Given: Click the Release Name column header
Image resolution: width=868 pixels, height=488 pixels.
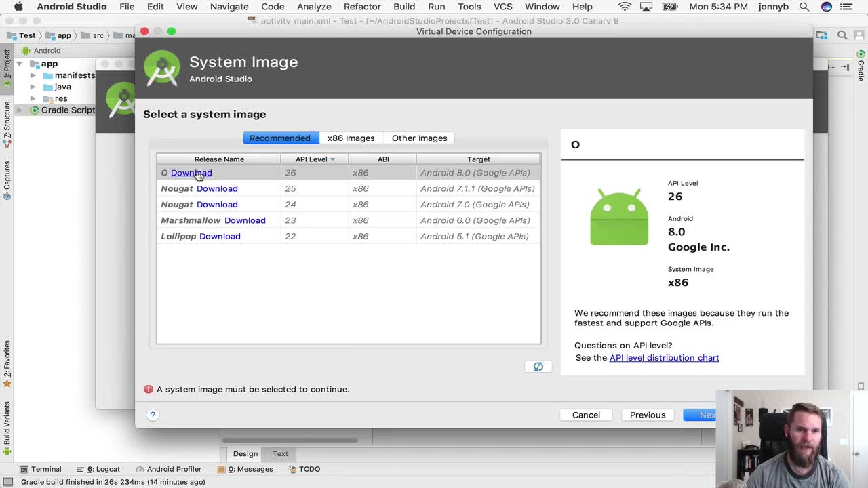Looking at the screenshot, I should pos(219,159).
